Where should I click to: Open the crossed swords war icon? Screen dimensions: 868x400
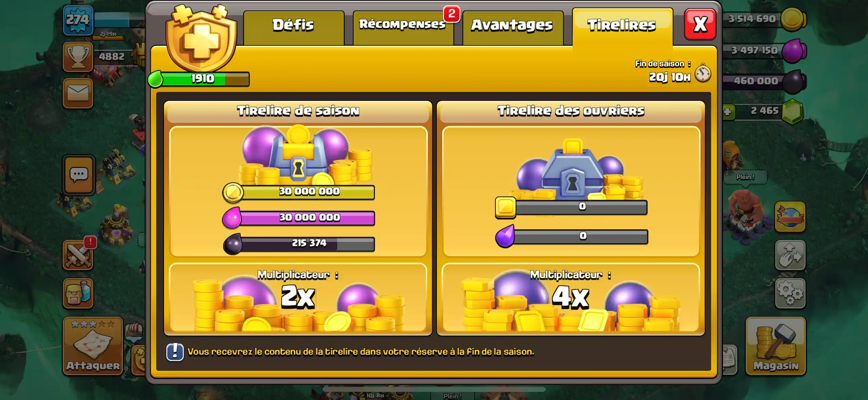(x=78, y=255)
